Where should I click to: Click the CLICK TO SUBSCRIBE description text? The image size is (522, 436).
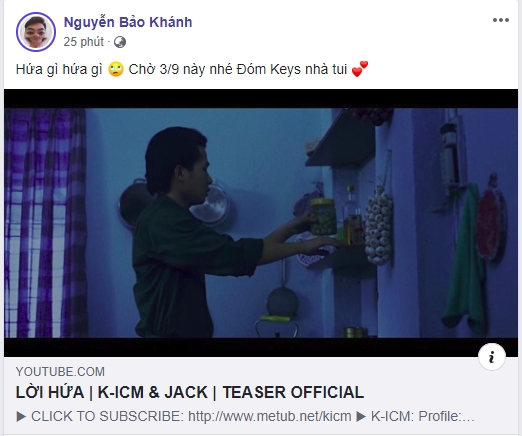coord(106,416)
